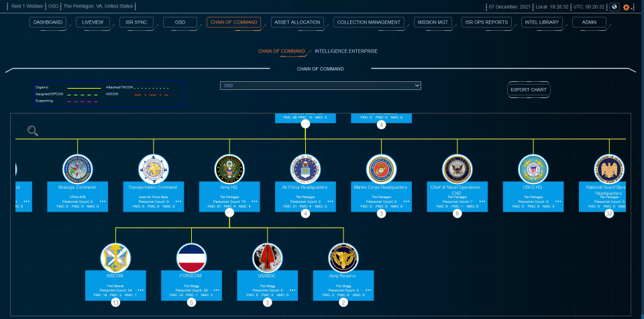Screen dimensions: 644x319
Task: Open Army HQ card options menu
Action: [255, 201]
